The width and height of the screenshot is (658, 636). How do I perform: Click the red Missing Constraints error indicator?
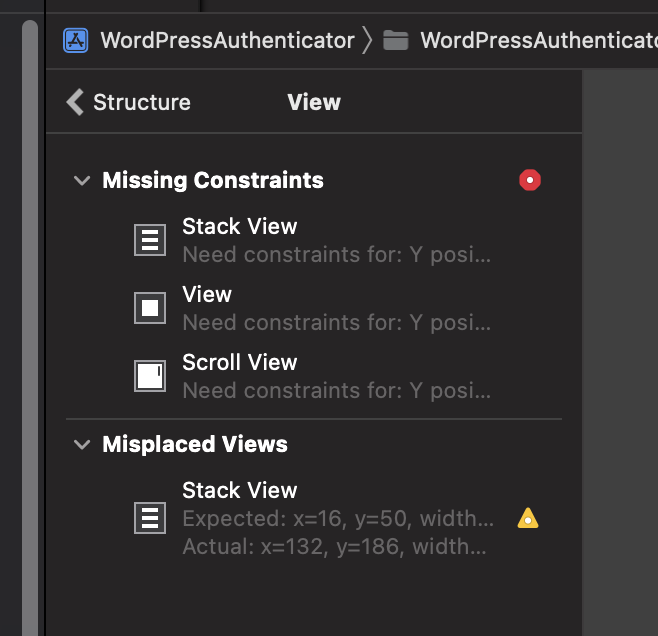530,180
